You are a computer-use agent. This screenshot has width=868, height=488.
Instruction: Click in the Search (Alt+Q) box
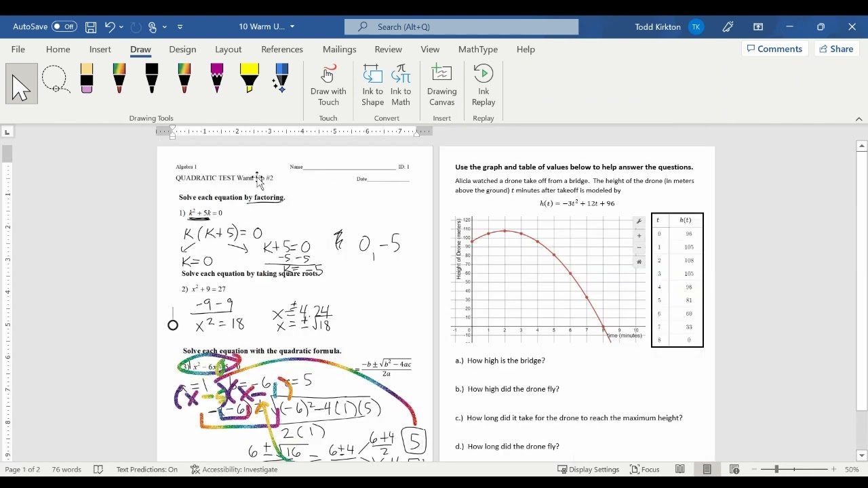click(x=461, y=27)
